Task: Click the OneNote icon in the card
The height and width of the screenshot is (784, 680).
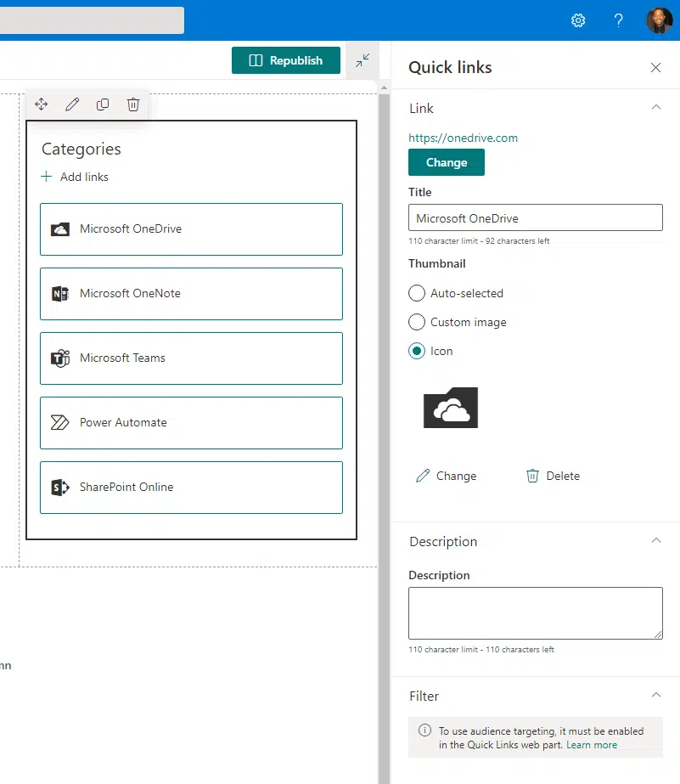Action: [60, 294]
